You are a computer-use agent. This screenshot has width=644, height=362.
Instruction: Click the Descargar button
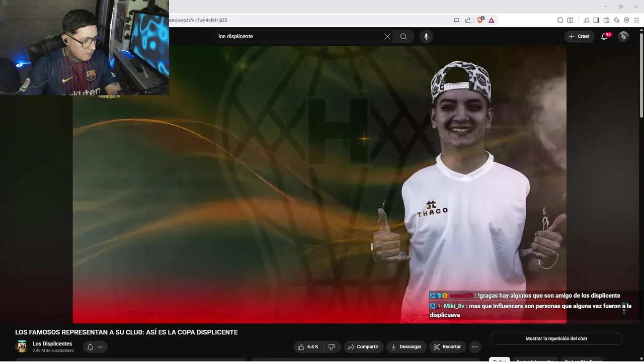406,347
